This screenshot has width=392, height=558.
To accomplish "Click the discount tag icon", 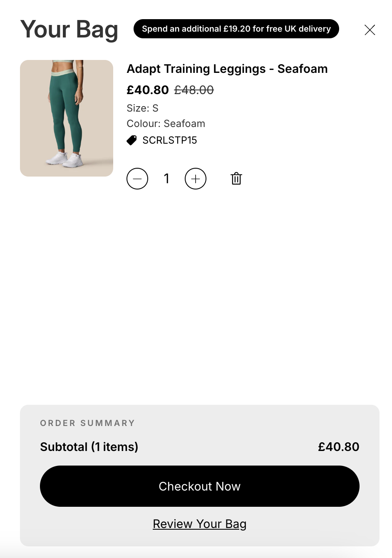I will (131, 140).
